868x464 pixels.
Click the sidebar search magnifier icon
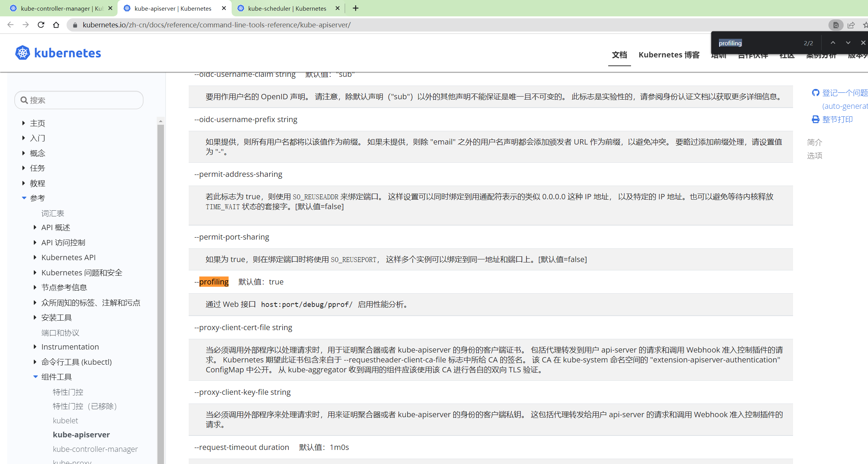click(x=24, y=100)
